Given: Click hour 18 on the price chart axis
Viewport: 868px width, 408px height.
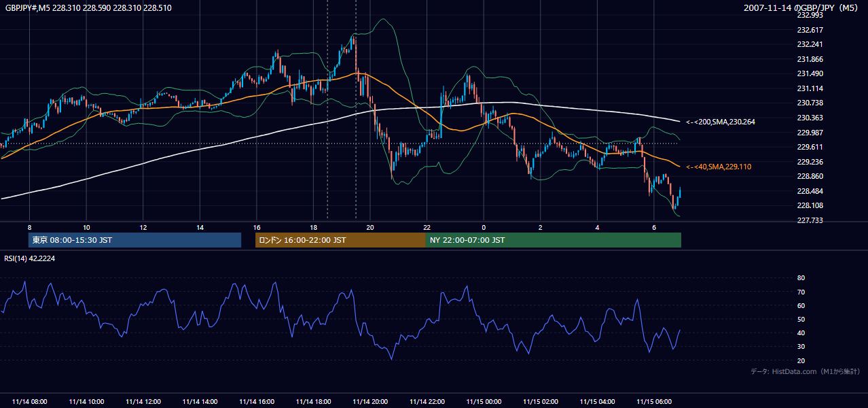Looking at the screenshot, I should (314, 227).
